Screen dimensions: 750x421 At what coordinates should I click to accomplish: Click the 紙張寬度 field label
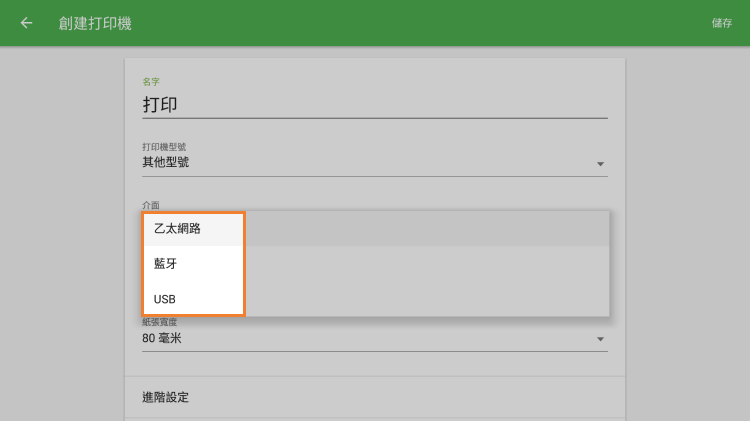[x=160, y=322]
